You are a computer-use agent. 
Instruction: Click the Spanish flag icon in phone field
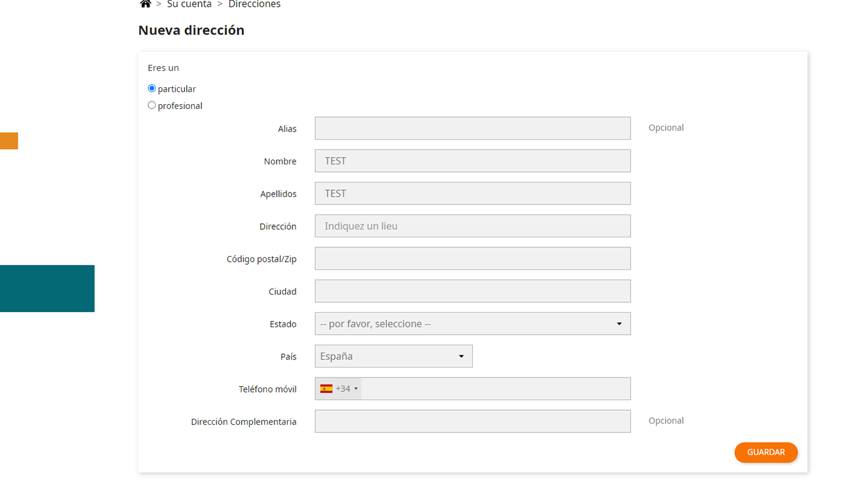(x=326, y=389)
